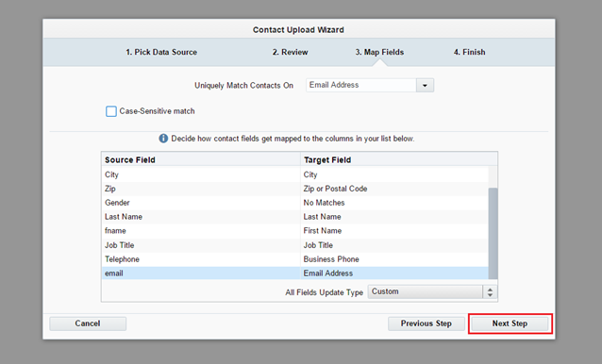
Task: Click the Source Field column header
Action: point(201,159)
